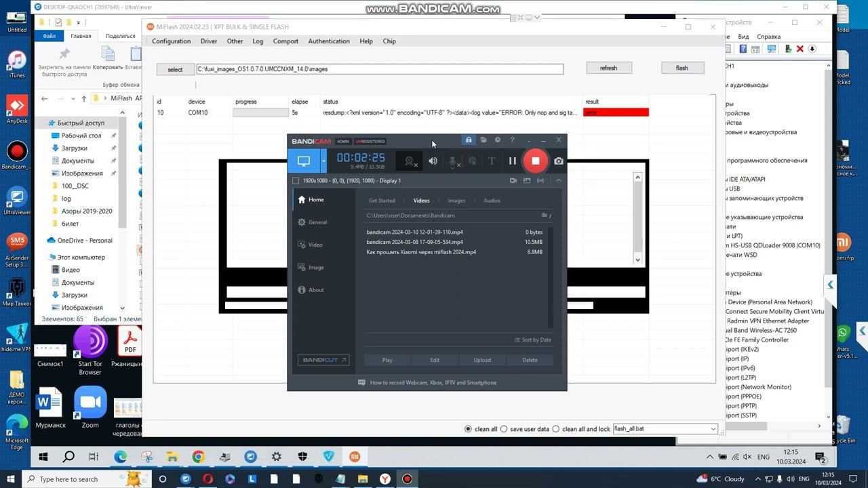The image size is (868, 488).
Task: Click video camera icon in Bandicam display bar
Action: (x=513, y=180)
